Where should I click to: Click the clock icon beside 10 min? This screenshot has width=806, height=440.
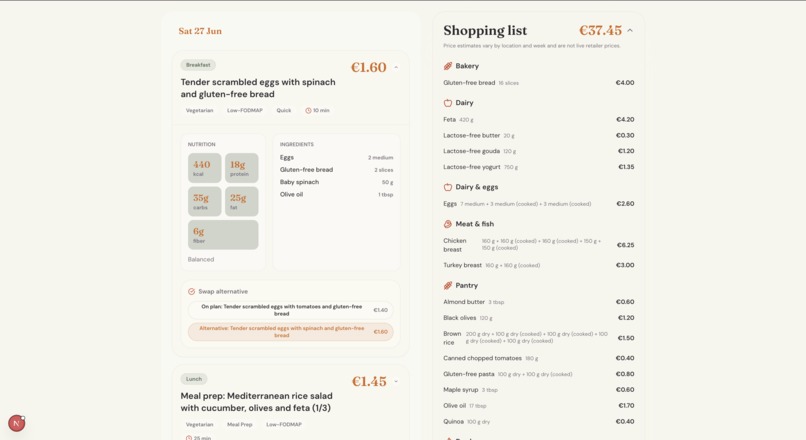click(x=308, y=111)
